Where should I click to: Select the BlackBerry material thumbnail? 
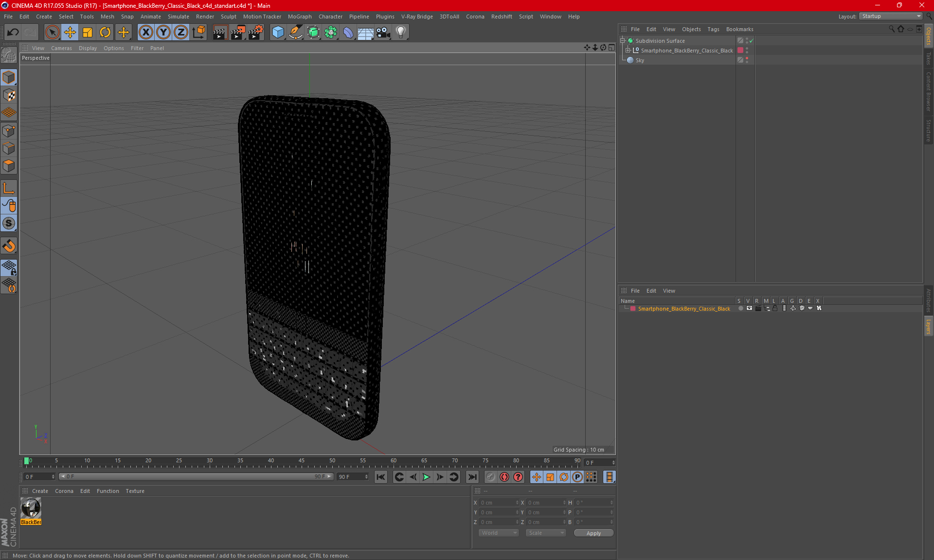pyautogui.click(x=31, y=508)
